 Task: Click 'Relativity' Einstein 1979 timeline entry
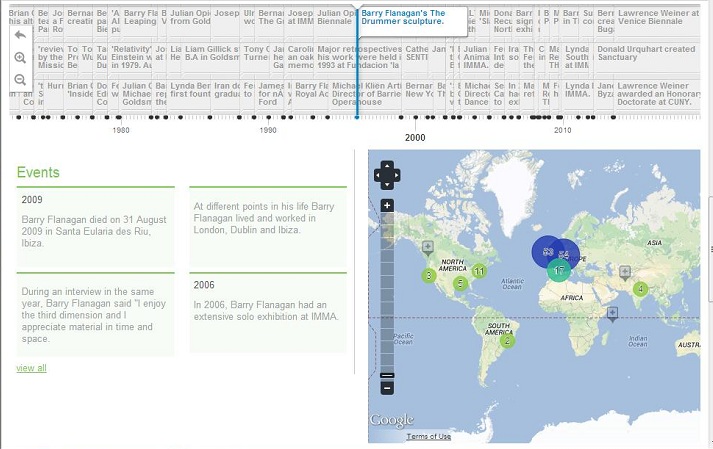[131, 58]
